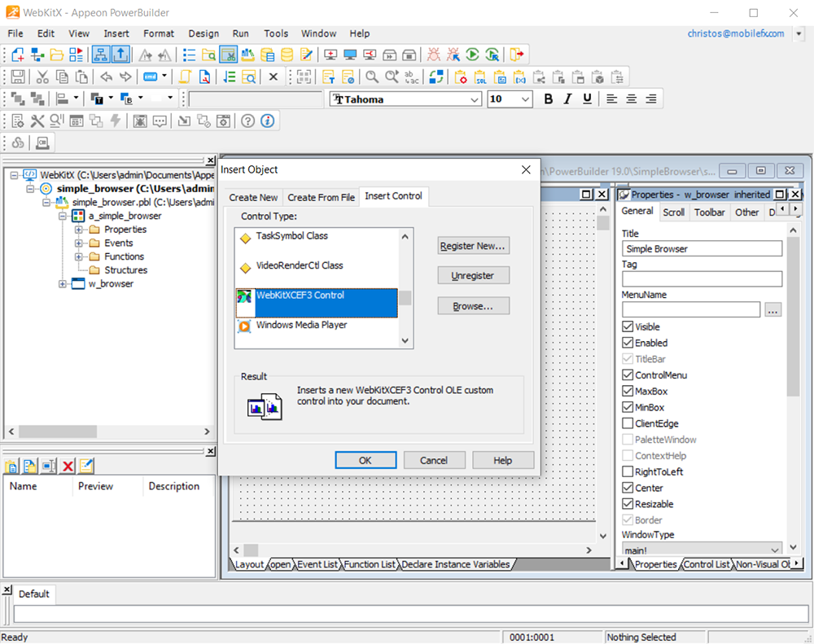Click the blue info icon
This screenshot has height=644, width=814.
(267, 121)
